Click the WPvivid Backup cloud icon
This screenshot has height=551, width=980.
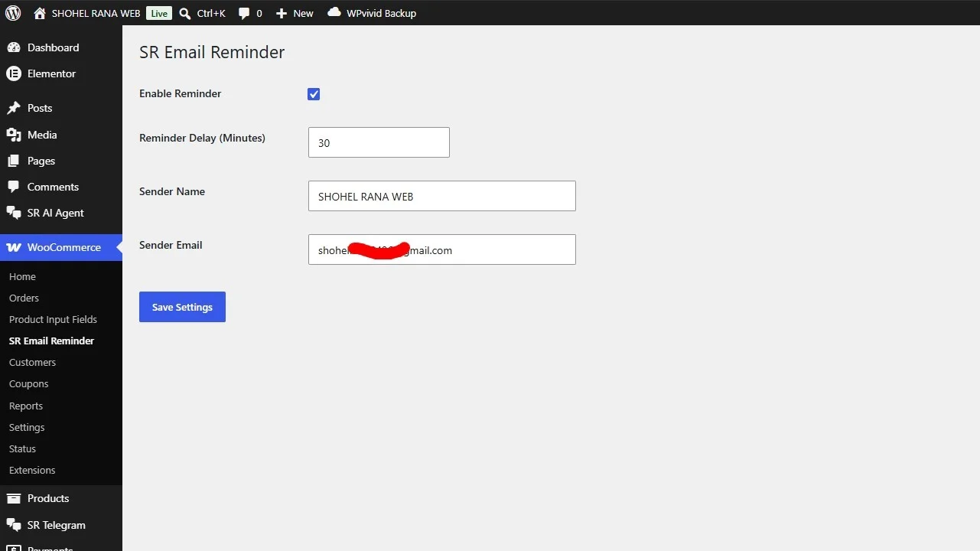click(x=334, y=12)
